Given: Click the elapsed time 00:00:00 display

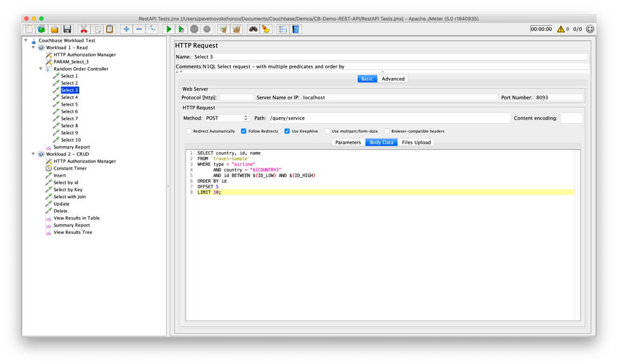Looking at the screenshot, I should click(x=541, y=29).
